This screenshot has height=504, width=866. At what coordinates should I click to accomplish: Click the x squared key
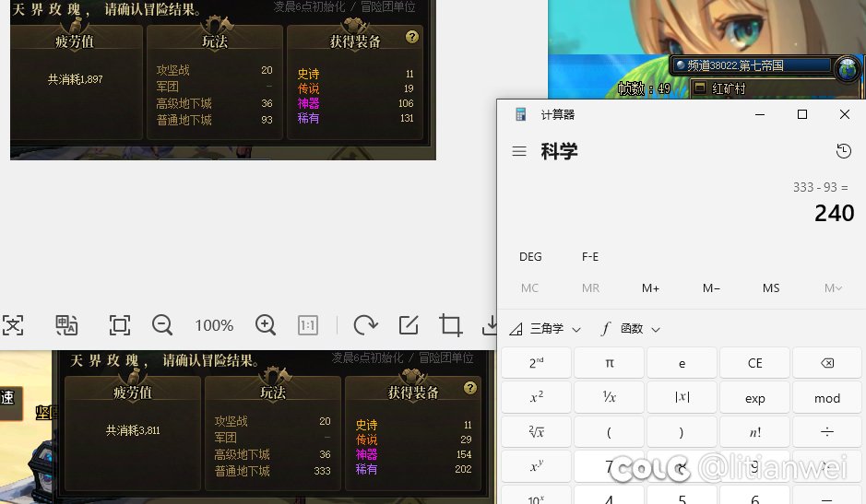(x=536, y=397)
